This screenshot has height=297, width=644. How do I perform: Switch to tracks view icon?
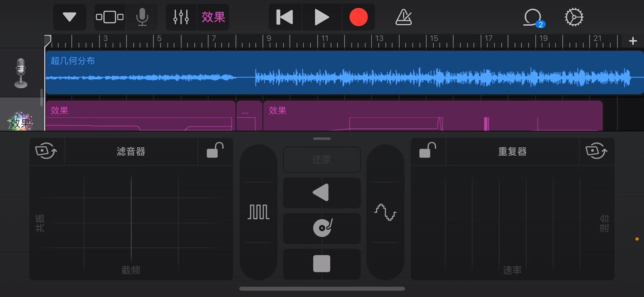(x=110, y=17)
